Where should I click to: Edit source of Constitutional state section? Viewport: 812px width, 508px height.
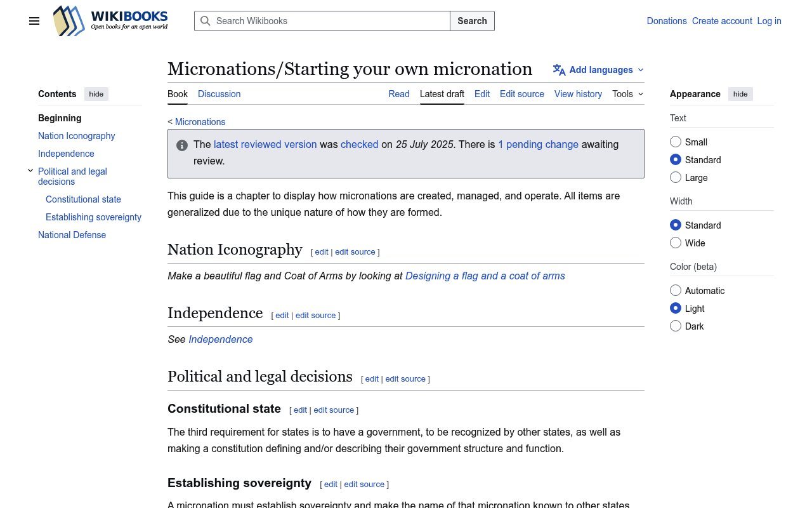pos(334,410)
